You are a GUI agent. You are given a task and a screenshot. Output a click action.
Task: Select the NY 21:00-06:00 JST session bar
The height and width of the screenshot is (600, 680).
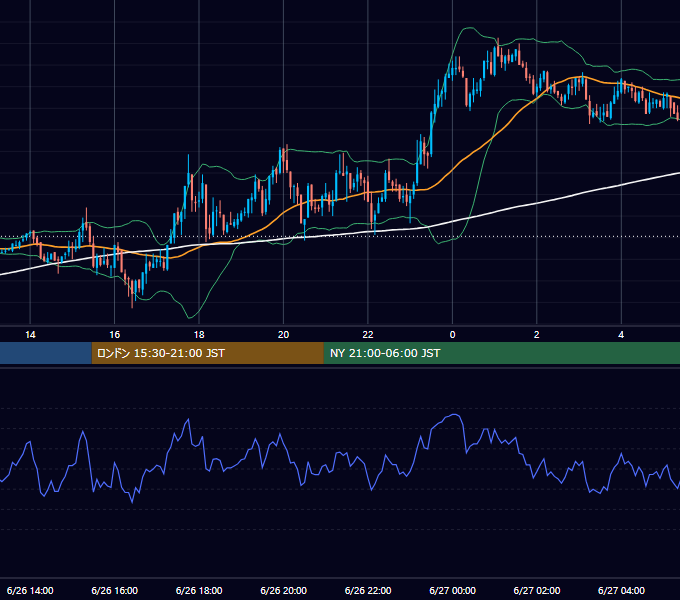click(x=502, y=353)
